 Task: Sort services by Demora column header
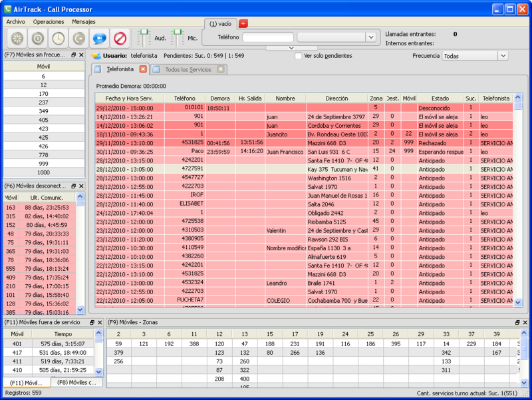[220, 99]
